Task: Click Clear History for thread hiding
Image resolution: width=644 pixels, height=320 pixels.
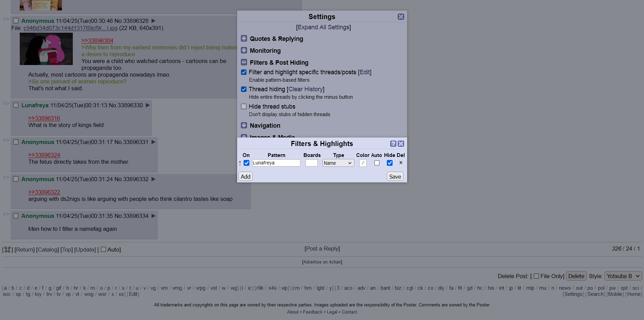Action: point(306,89)
